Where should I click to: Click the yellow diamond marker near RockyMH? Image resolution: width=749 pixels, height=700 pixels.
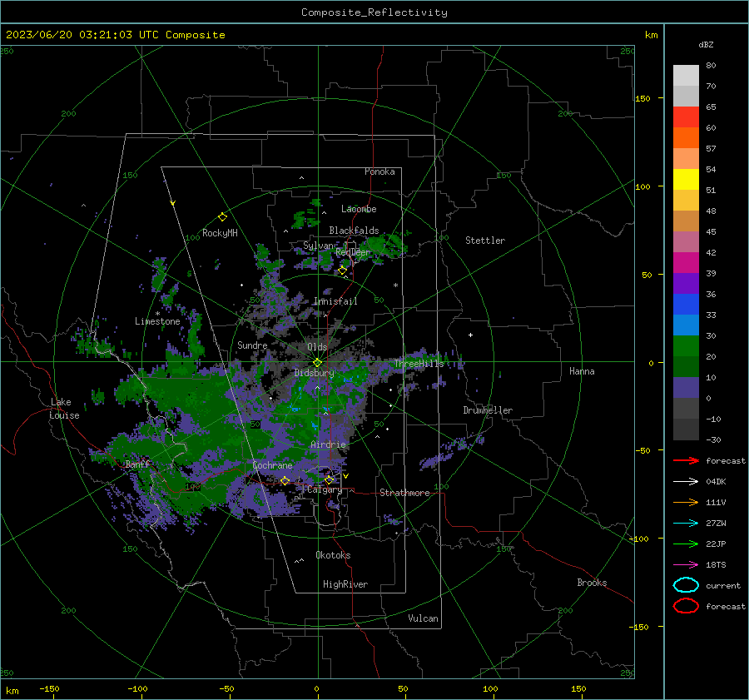[x=222, y=217]
